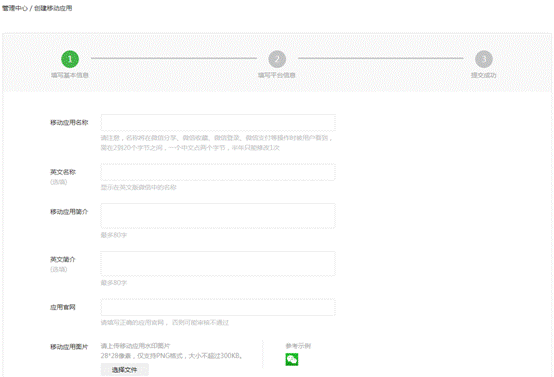Select the gray step 3 circle icon
This screenshot has width=554, height=377.
click(x=484, y=59)
